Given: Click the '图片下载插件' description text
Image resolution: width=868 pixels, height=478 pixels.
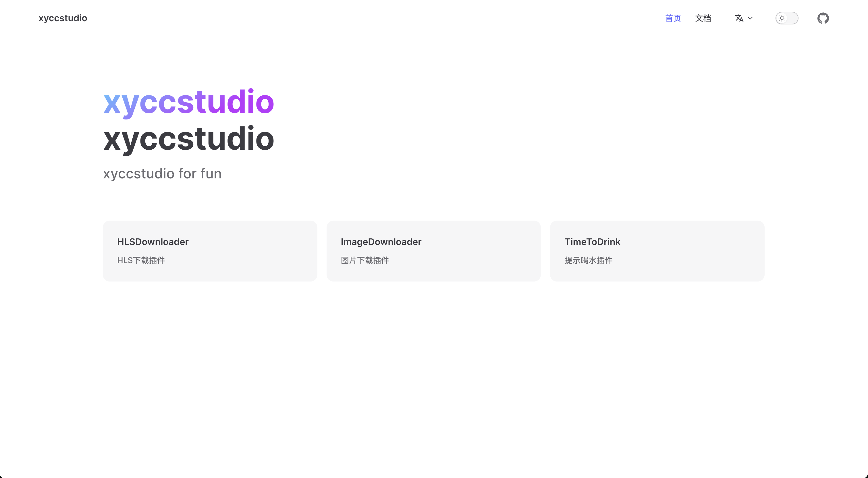Looking at the screenshot, I should tap(364, 260).
